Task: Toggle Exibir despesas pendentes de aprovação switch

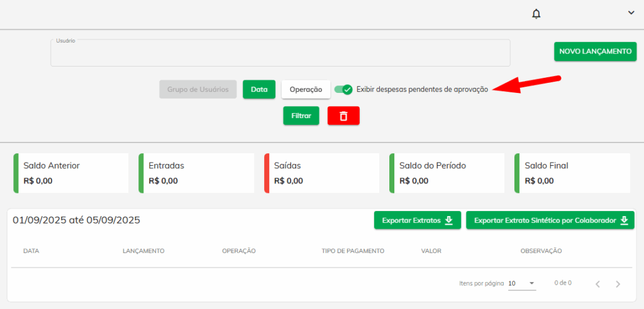Action: 343,89
